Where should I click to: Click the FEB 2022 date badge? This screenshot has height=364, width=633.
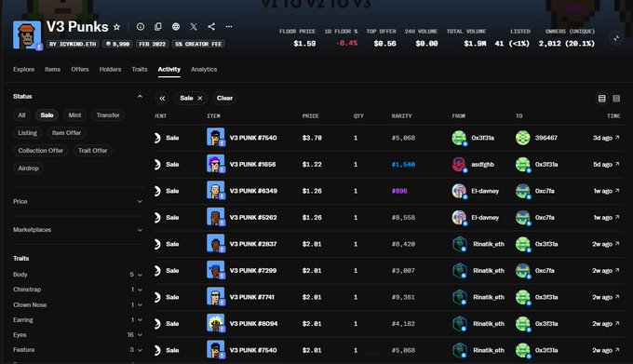click(152, 44)
